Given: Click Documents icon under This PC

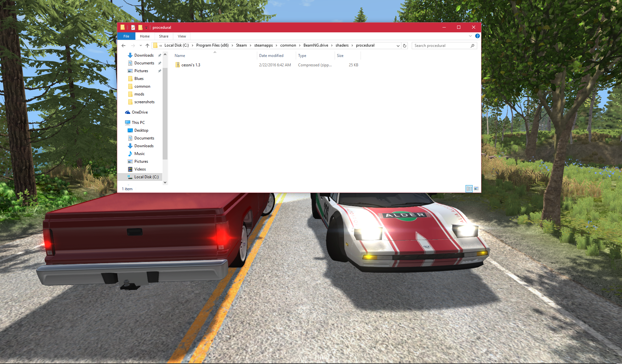Looking at the screenshot, I should [130, 138].
